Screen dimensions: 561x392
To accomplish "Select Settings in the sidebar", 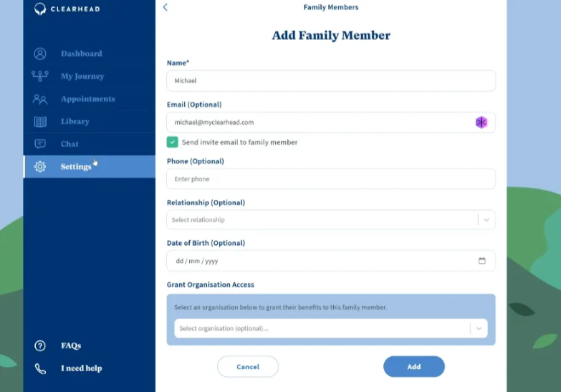I will coord(90,166).
